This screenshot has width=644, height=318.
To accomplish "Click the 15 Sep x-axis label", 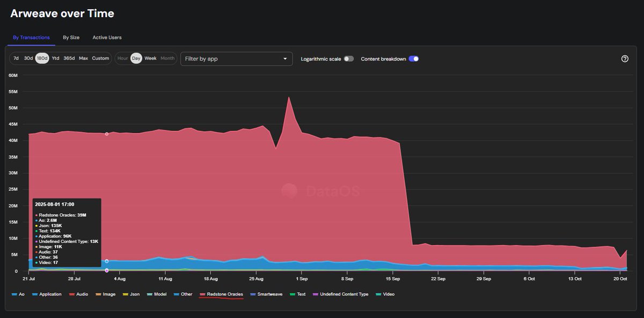I will [x=393, y=279].
